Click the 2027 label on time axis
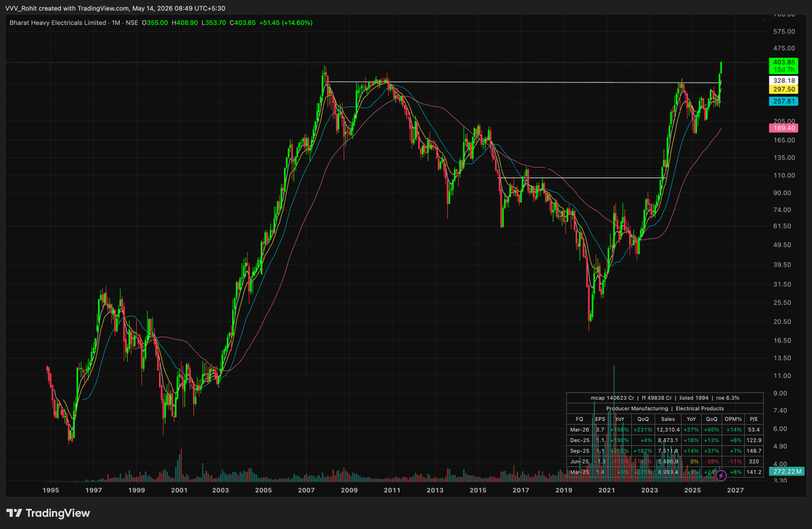 [x=735, y=489]
